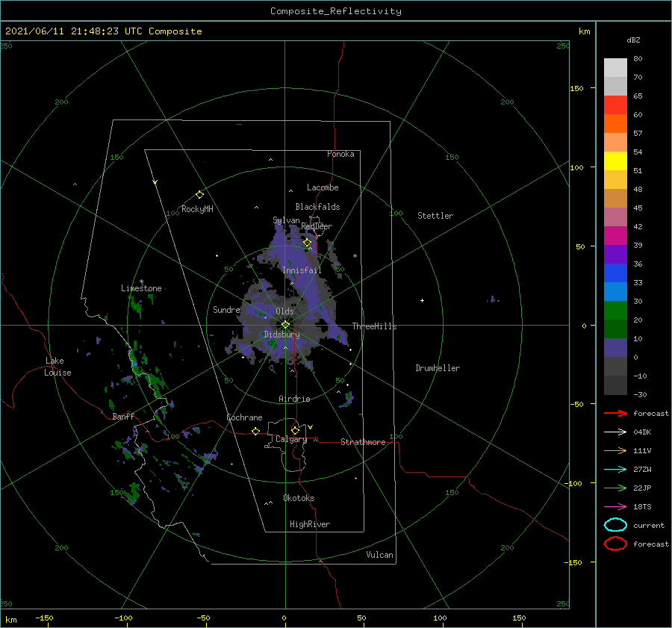The width and height of the screenshot is (672, 628).
Task: Select the lightest gray swatch at 80 dBZ
Action: tap(615, 68)
